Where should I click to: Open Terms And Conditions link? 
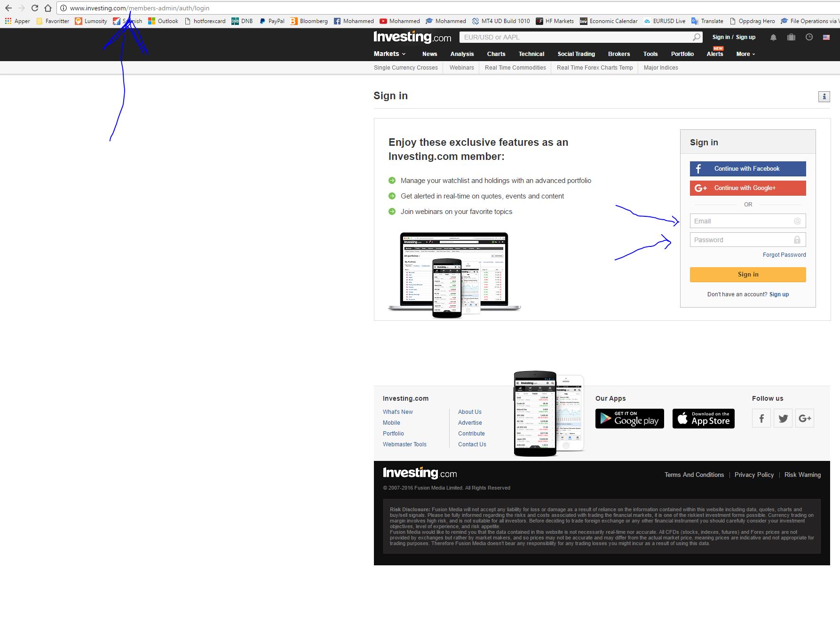(x=694, y=475)
